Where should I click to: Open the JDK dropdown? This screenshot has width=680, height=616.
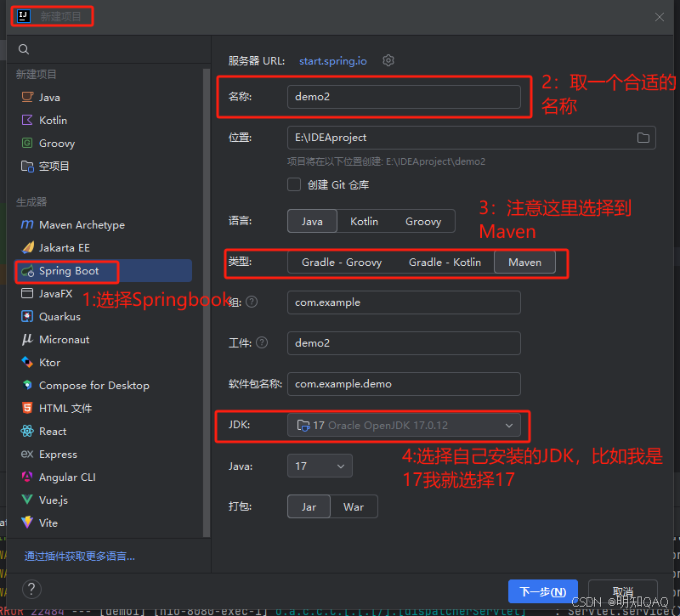pos(404,426)
